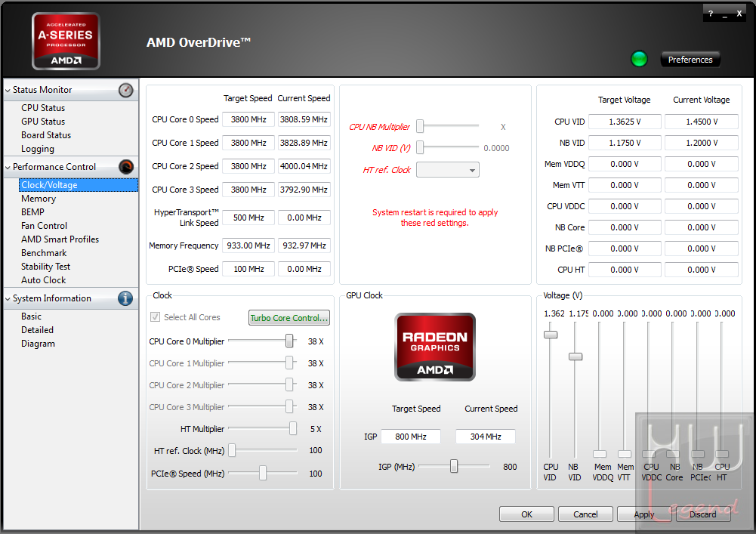Click the CPU Core 0 Multiplier slider handle

[x=289, y=341]
